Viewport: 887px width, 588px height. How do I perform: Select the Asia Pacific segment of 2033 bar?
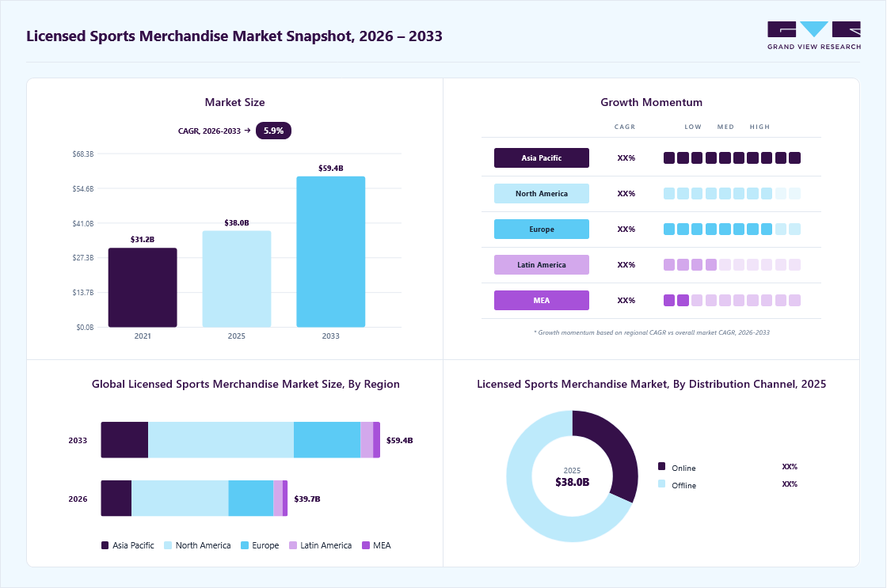(124, 440)
